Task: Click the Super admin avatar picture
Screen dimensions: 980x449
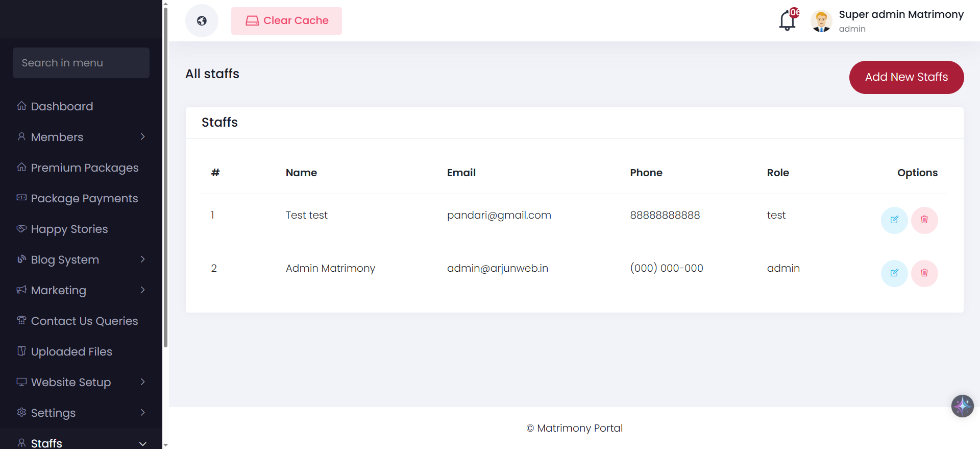Action: 821,21
